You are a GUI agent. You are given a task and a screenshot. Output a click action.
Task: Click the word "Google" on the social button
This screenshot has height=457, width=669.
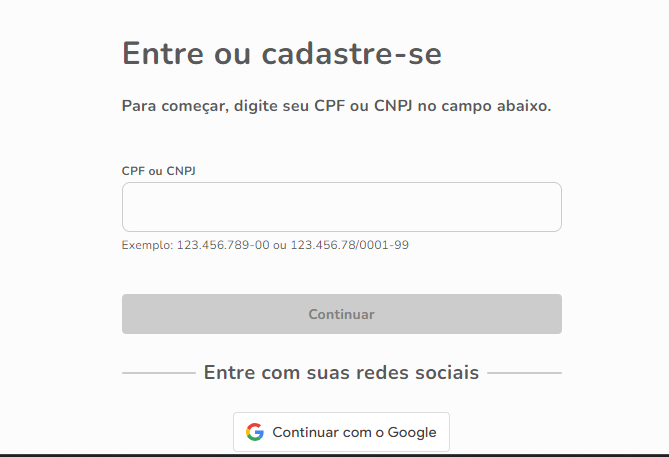point(412,432)
